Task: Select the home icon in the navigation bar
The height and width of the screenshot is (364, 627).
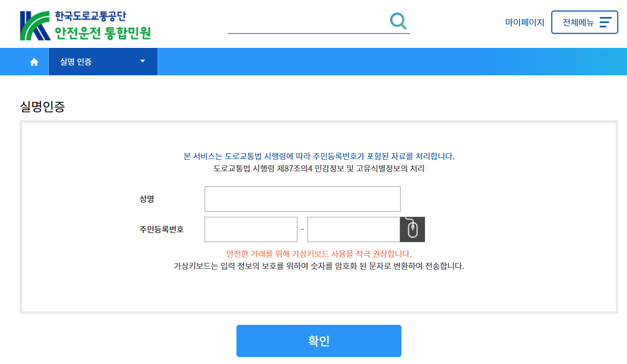Action: tap(34, 61)
